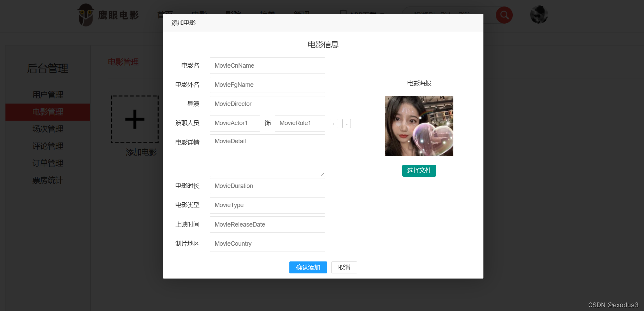Open 订单管理 sidebar entry
Image resolution: width=644 pixels, height=311 pixels.
pyautogui.click(x=47, y=163)
